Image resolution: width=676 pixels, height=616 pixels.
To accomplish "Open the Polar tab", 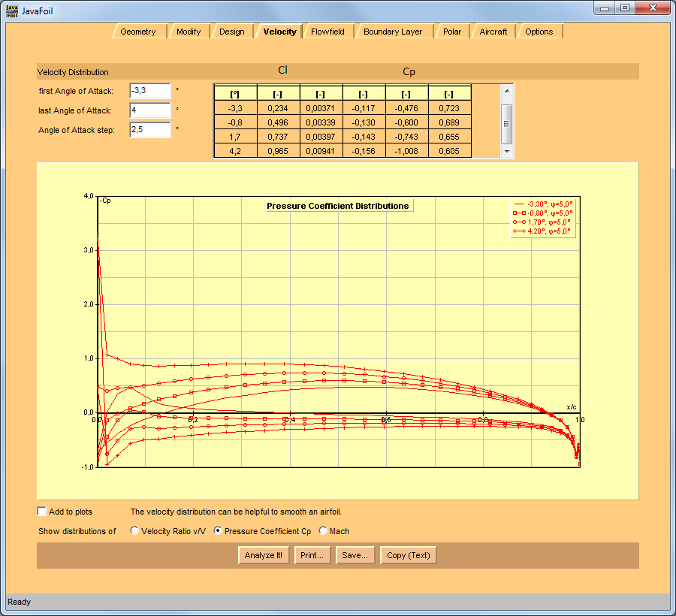I will (451, 32).
